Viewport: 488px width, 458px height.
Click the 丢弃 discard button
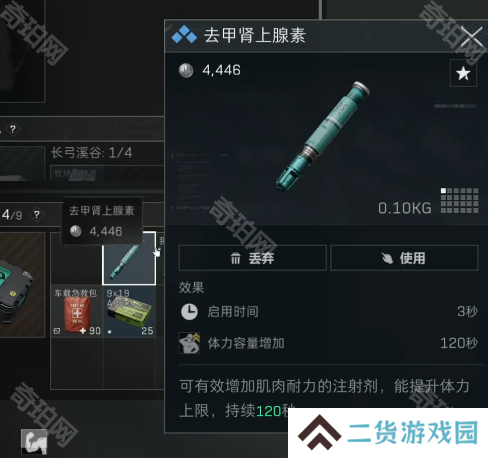[252, 258]
